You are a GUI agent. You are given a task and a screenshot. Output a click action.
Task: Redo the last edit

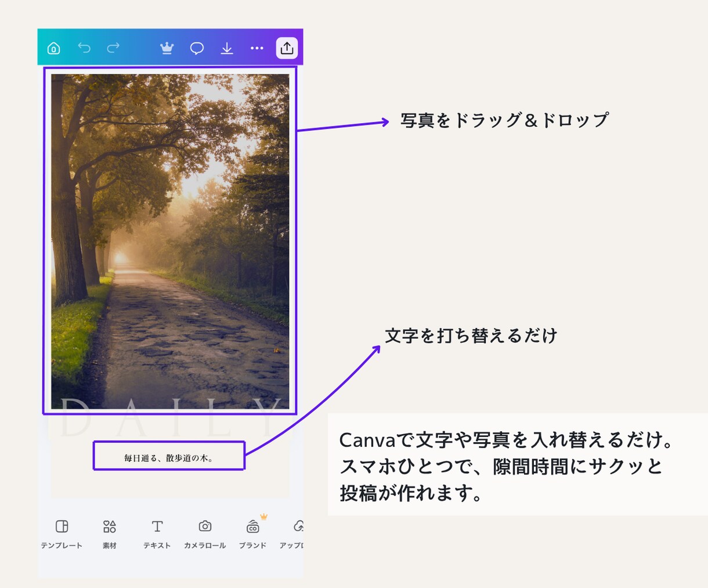pyautogui.click(x=113, y=48)
